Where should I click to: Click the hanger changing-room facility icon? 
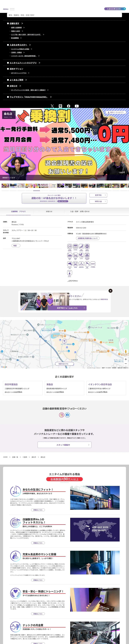click(81, 264)
